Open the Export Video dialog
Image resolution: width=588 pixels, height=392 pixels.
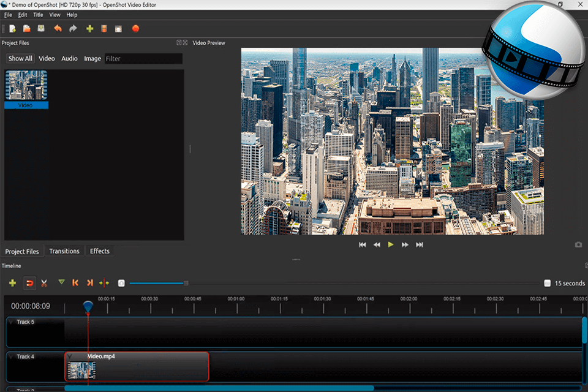[x=135, y=28]
